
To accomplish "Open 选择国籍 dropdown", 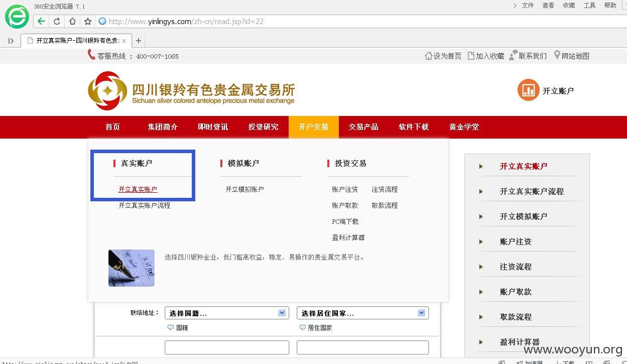I will (x=227, y=313).
